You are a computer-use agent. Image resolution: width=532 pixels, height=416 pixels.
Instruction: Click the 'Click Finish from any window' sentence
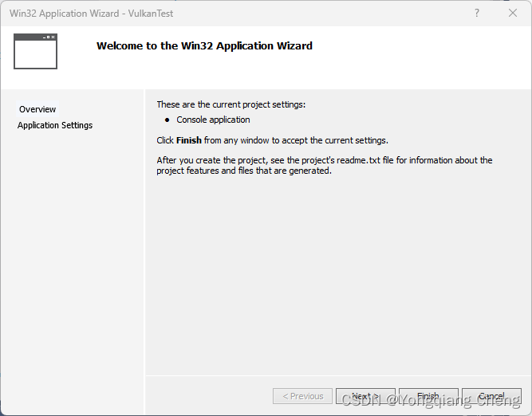tap(272, 140)
